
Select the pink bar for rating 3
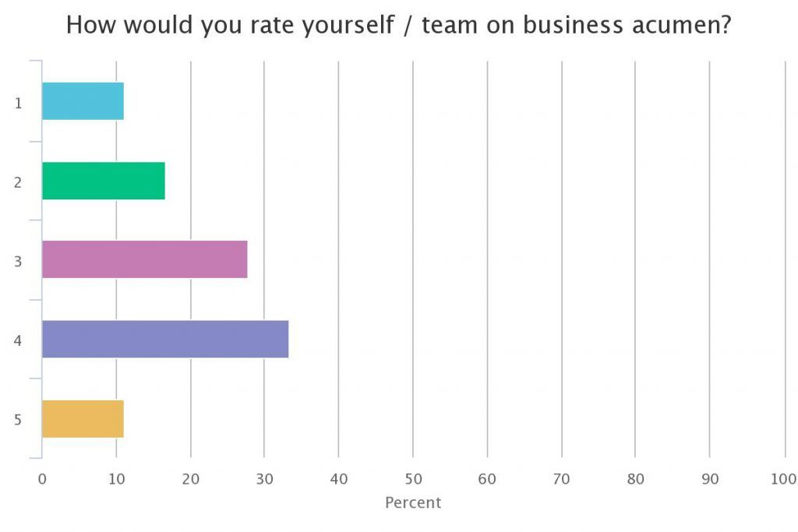144,259
